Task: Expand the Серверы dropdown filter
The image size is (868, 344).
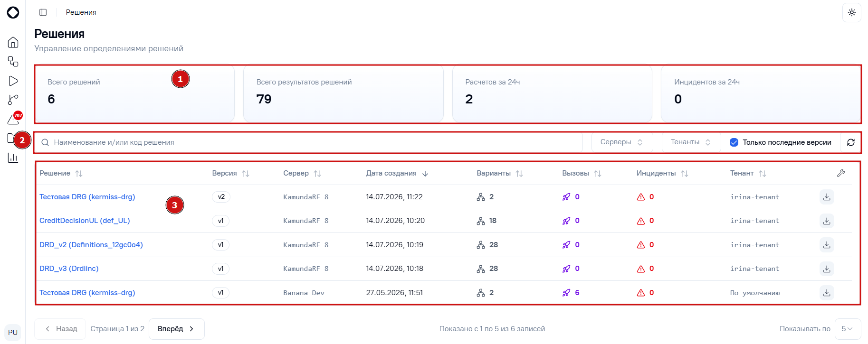Action: 622,142
